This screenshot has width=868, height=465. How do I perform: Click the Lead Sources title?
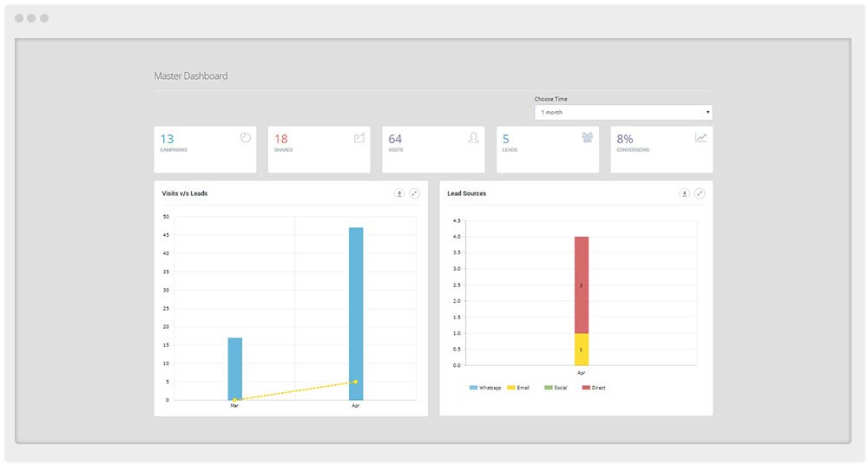pos(467,193)
